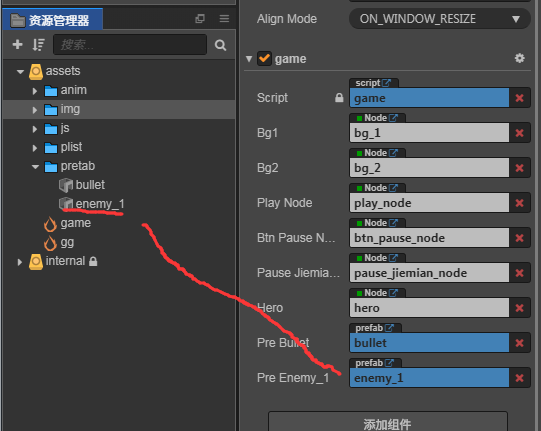Open the game component gear settings
541x431 pixels.
[x=520, y=58]
